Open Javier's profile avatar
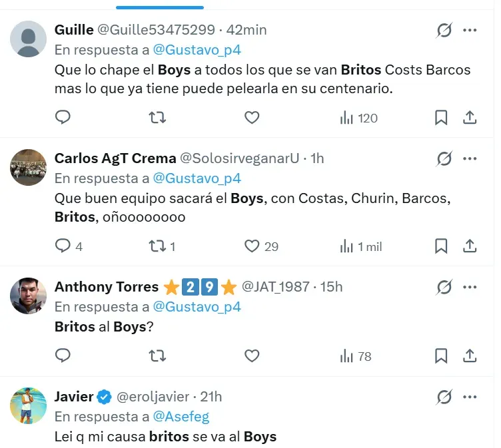 coord(28,405)
